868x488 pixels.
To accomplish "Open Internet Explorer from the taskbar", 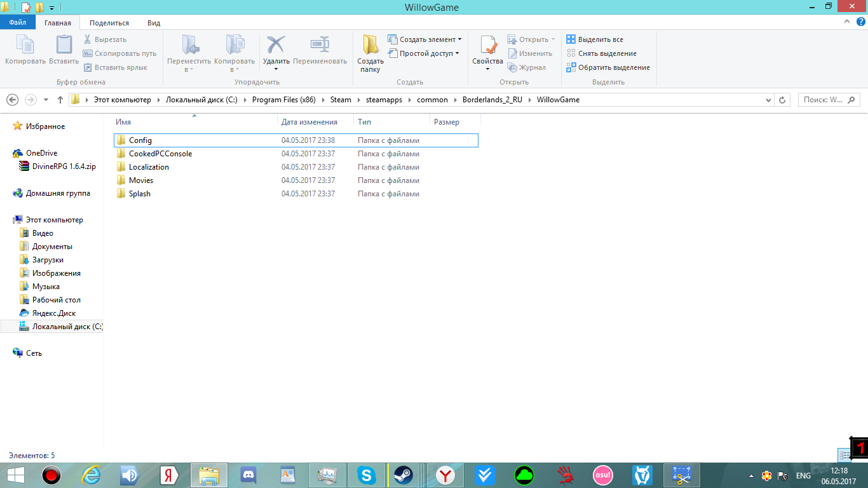I will click(92, 475).
